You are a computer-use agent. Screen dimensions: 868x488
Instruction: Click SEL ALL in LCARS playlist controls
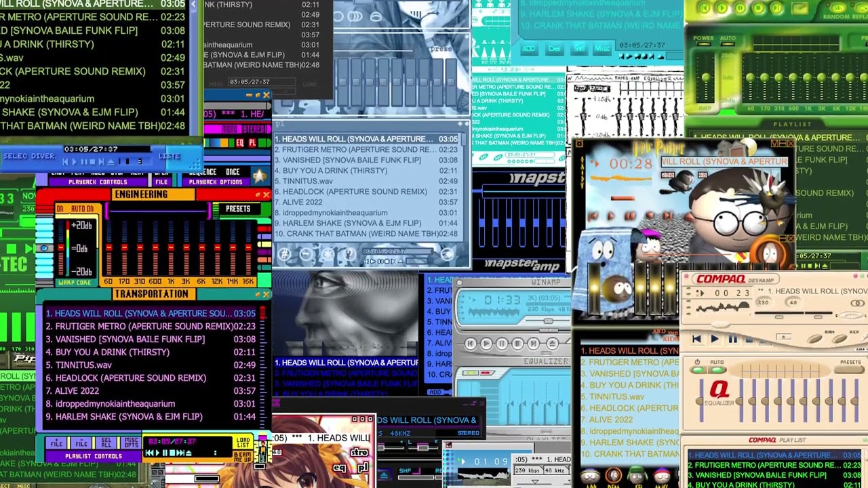click(106, 443)
